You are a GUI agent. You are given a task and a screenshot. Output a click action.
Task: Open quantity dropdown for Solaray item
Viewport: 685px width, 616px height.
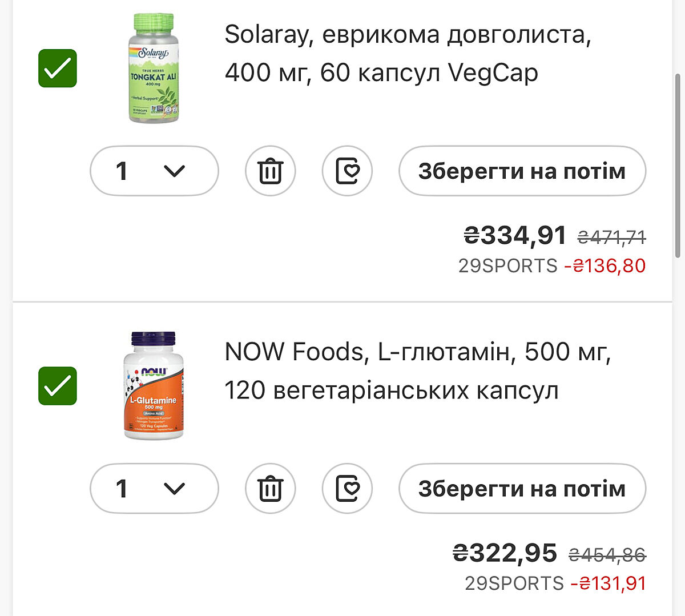[154, 171]
